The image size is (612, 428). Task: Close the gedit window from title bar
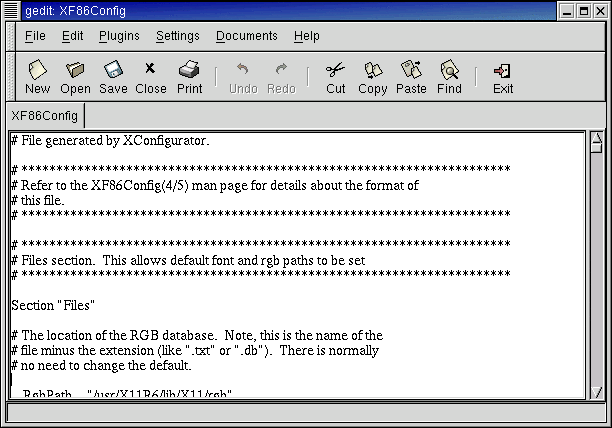click(x=600, y=11)
